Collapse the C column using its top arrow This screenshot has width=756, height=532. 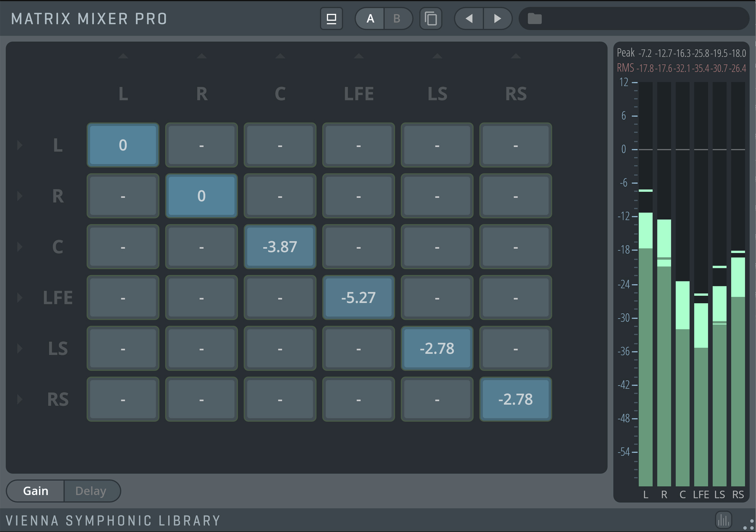[280, 56]
